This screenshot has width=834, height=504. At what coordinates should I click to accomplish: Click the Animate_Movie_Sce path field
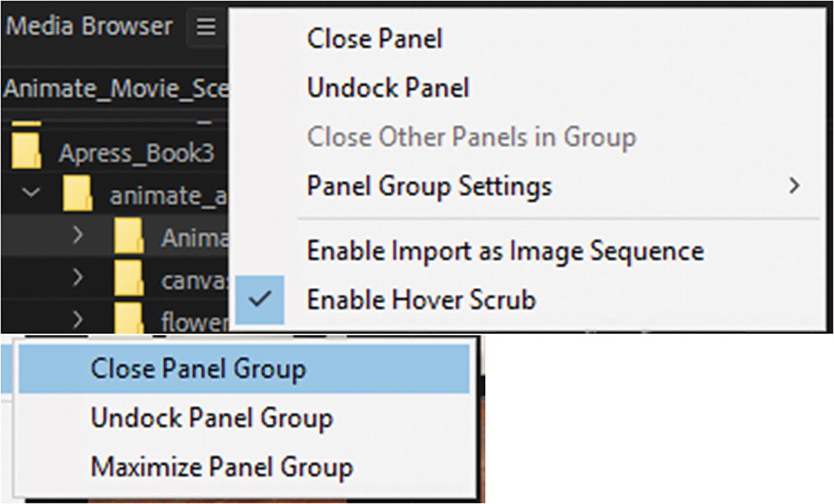click(x=115, y=89)
